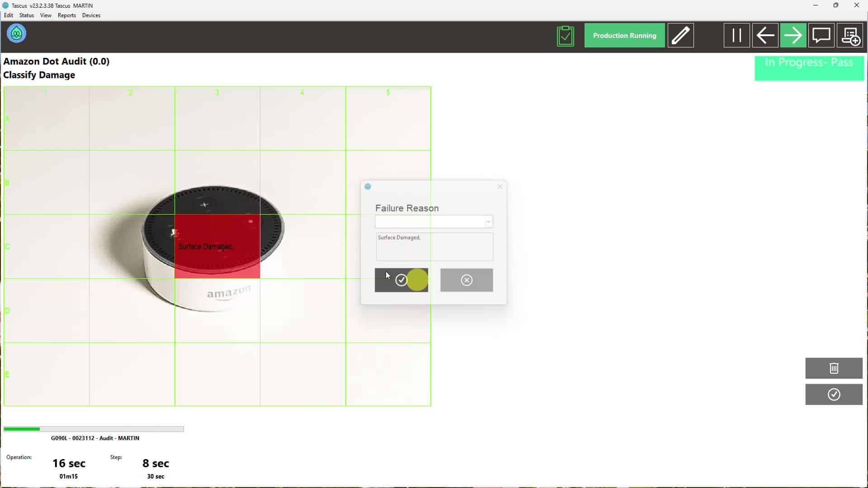This screenshot has height=488, width=868.
Task: Close the Failure Reason dialog window
Action: pyautogui.click(x=500, y=187)
